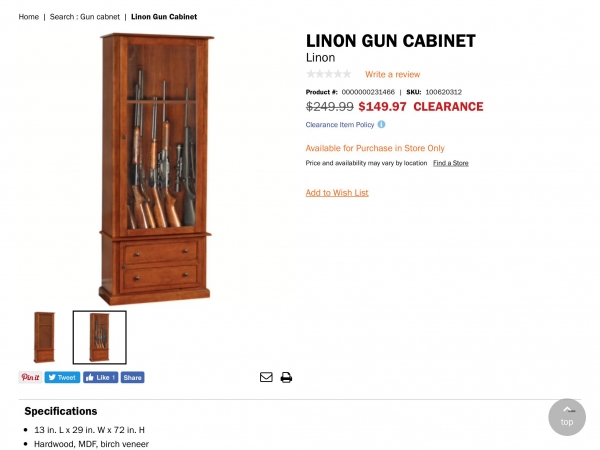Screen dimensions: 600x450
Task: Share via the Tweet button
Action: click(x=62, y=377)
